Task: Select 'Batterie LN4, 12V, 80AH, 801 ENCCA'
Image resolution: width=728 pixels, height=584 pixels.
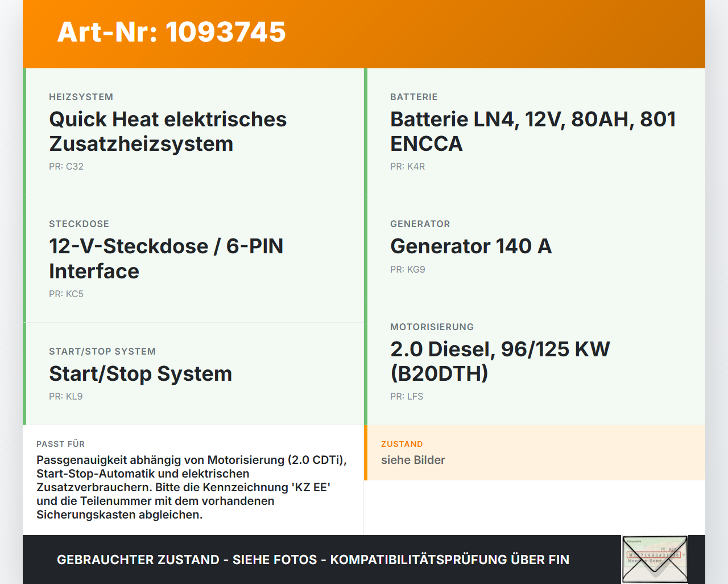Action: pyautogui.click(x=533, y=131)
